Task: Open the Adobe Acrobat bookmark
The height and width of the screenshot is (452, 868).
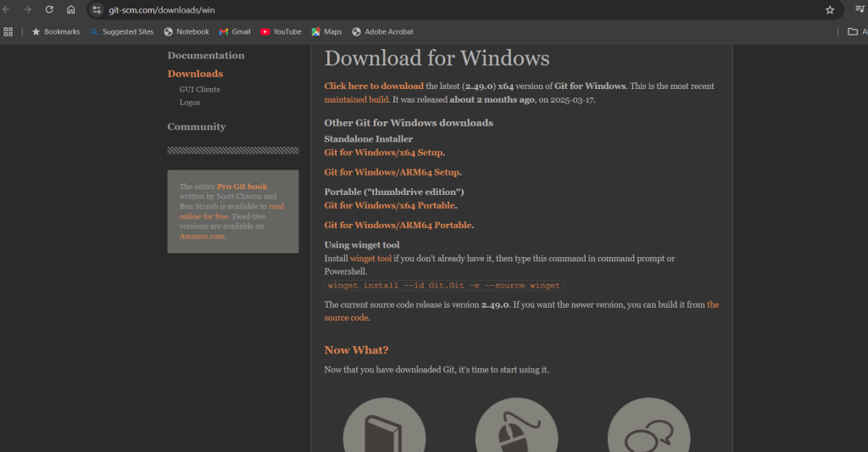Action: pos(382,31)
